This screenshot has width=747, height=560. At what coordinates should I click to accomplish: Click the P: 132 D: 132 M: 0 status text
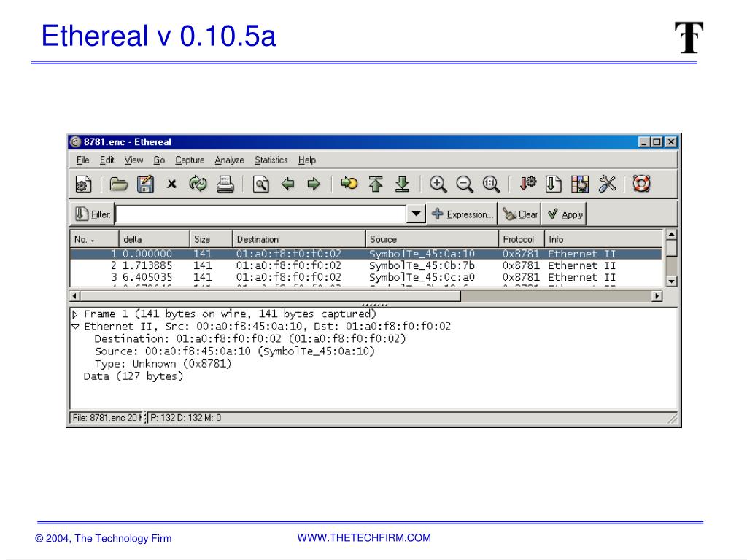coord(186,418)
